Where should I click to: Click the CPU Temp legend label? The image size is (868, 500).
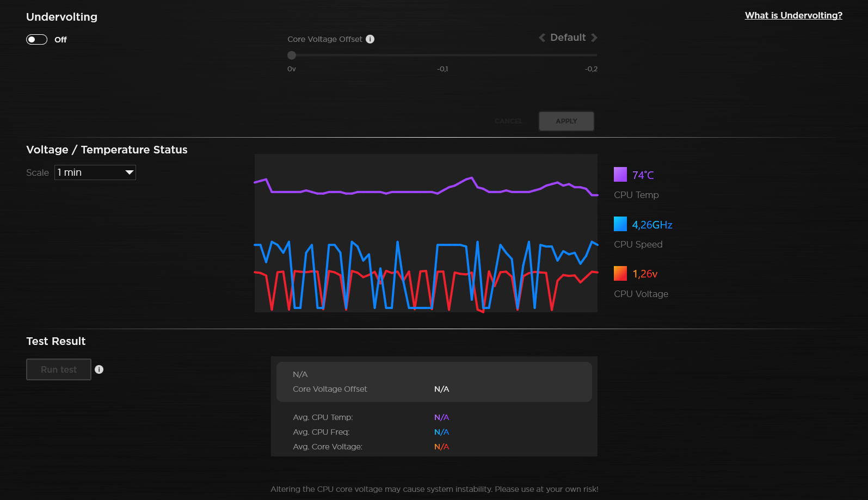(636, 195)
